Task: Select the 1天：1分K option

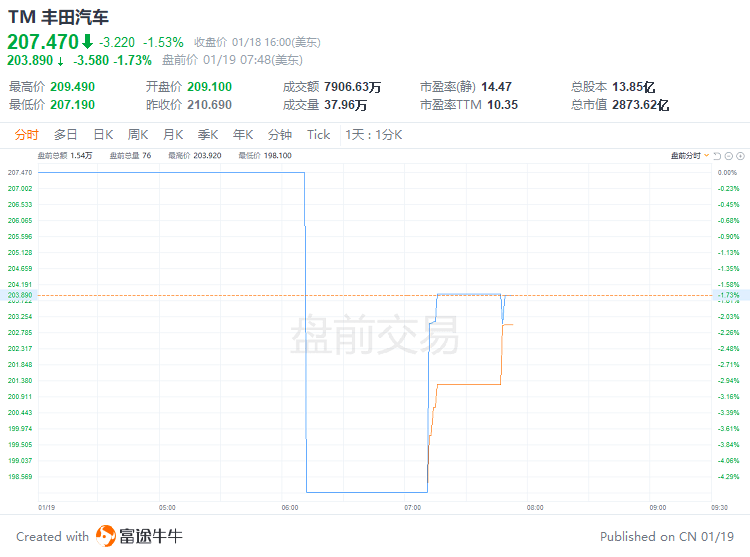Action: click(x=374, y=135)
